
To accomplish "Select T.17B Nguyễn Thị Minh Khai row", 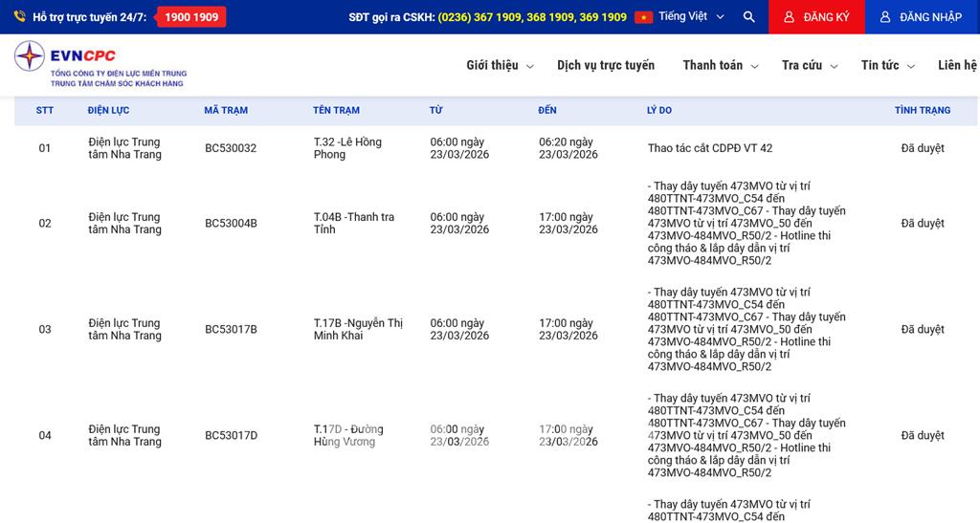I will click(358, 329).
